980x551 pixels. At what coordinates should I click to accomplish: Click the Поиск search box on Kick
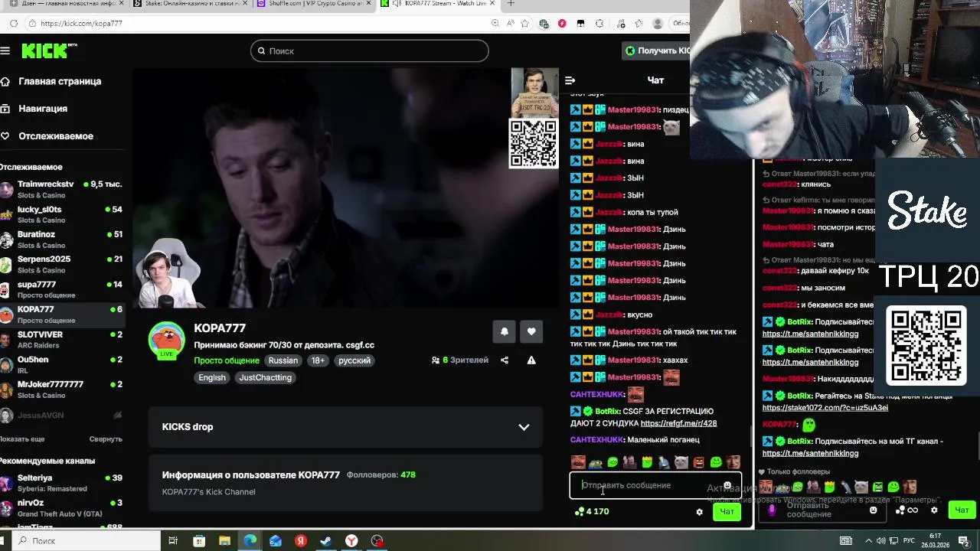coord(369,51)
